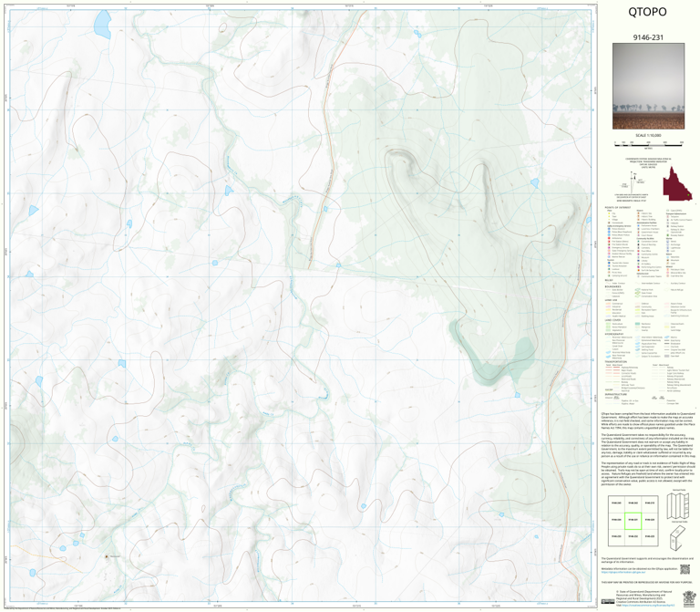Click the BOUNDARIES legend heading

(x=612, y=286)
